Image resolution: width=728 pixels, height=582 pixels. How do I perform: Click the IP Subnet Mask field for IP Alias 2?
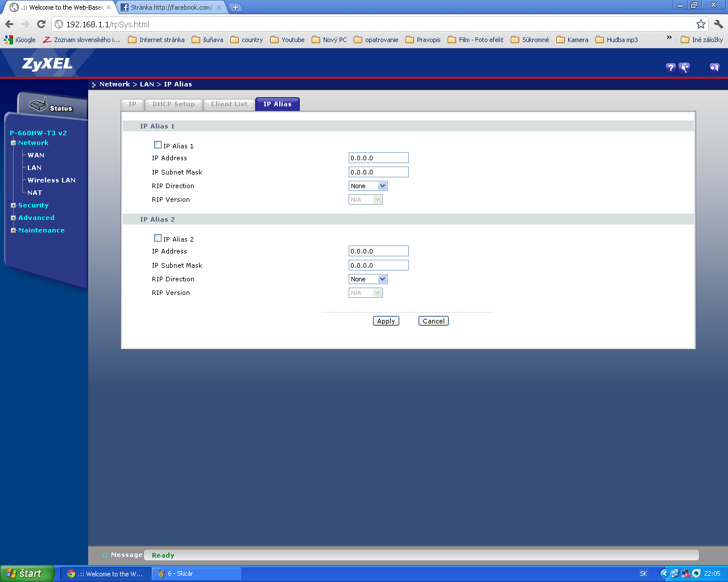[379, 265]
